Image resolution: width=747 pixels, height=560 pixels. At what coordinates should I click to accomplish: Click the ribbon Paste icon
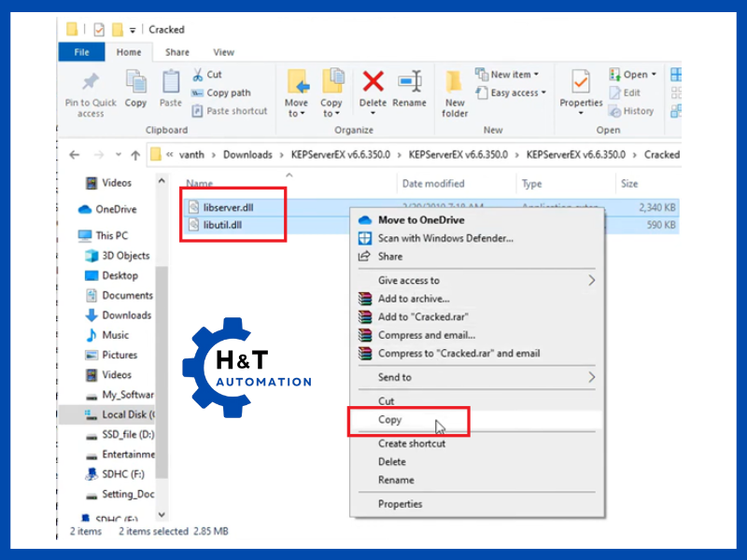pos(170,90)
